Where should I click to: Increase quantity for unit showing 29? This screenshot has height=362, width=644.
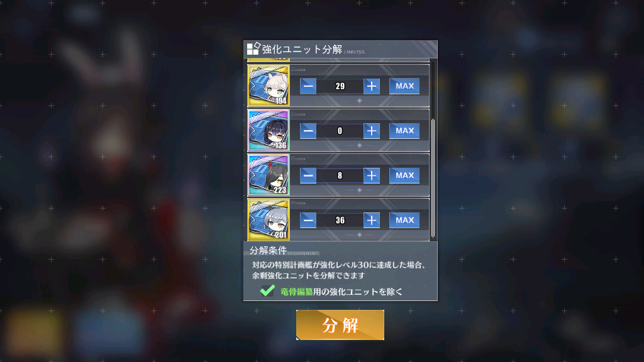371,86
